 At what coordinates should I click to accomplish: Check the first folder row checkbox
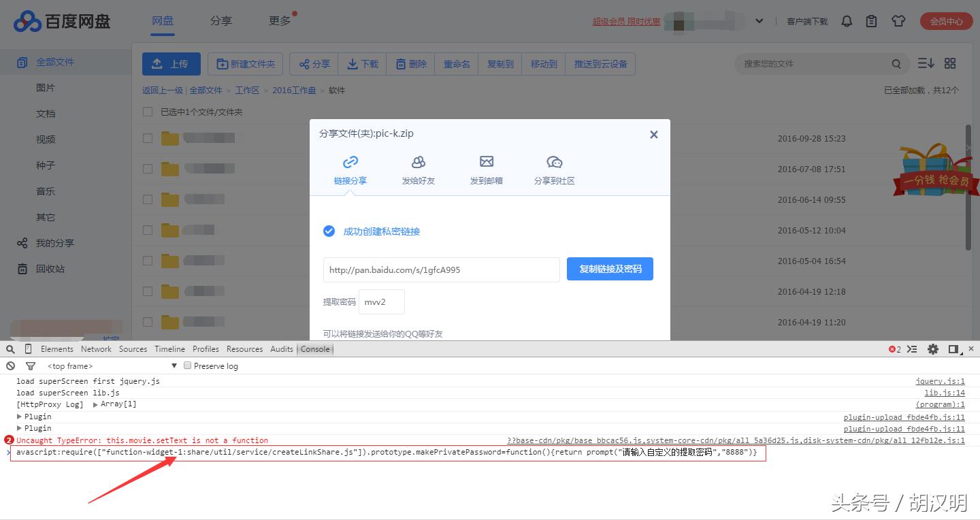click(x=147, y=138)
